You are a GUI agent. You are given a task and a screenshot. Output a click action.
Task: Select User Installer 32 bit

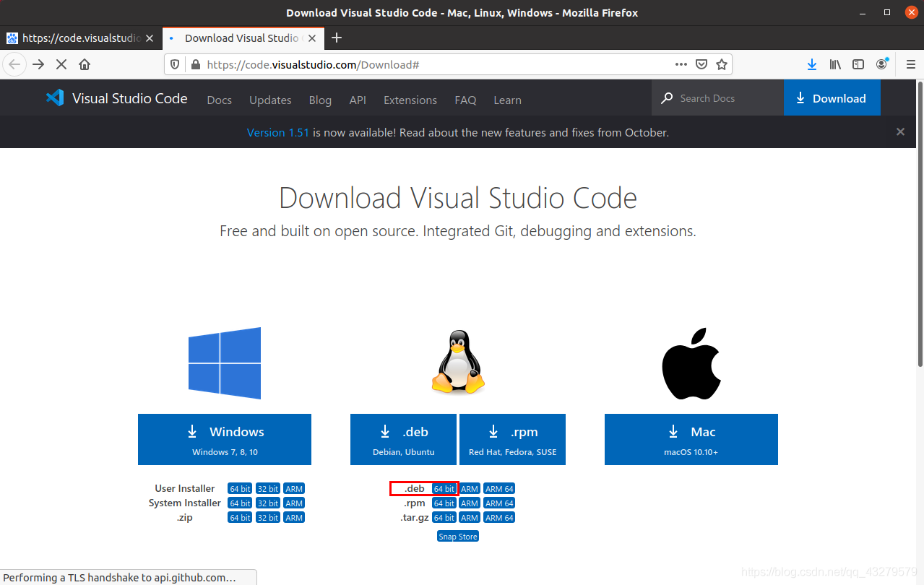coord(268,489)
